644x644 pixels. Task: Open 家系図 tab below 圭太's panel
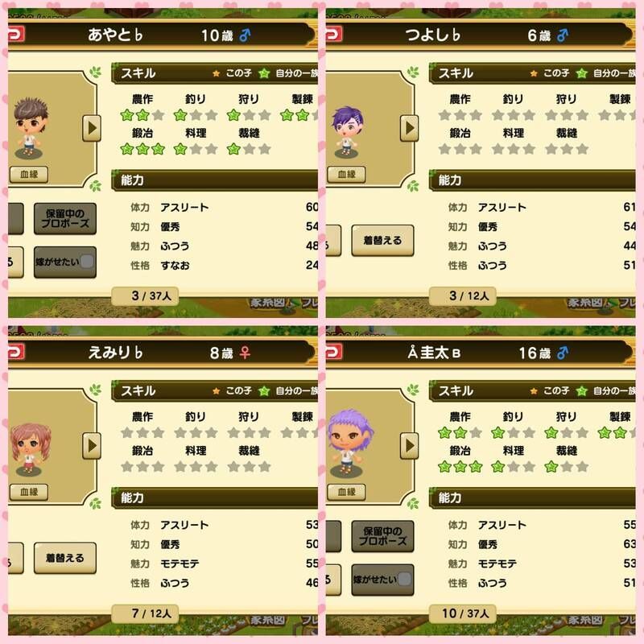[x=587, y=621]
